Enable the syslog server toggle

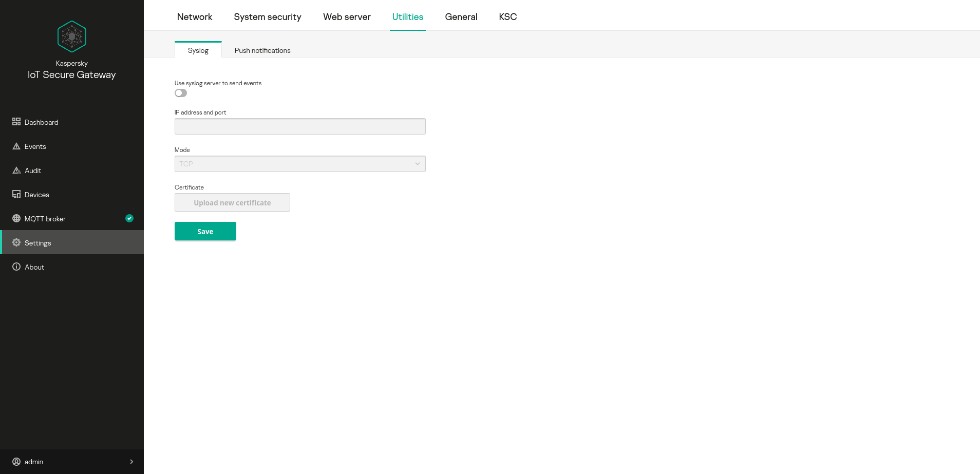(181, 93)
